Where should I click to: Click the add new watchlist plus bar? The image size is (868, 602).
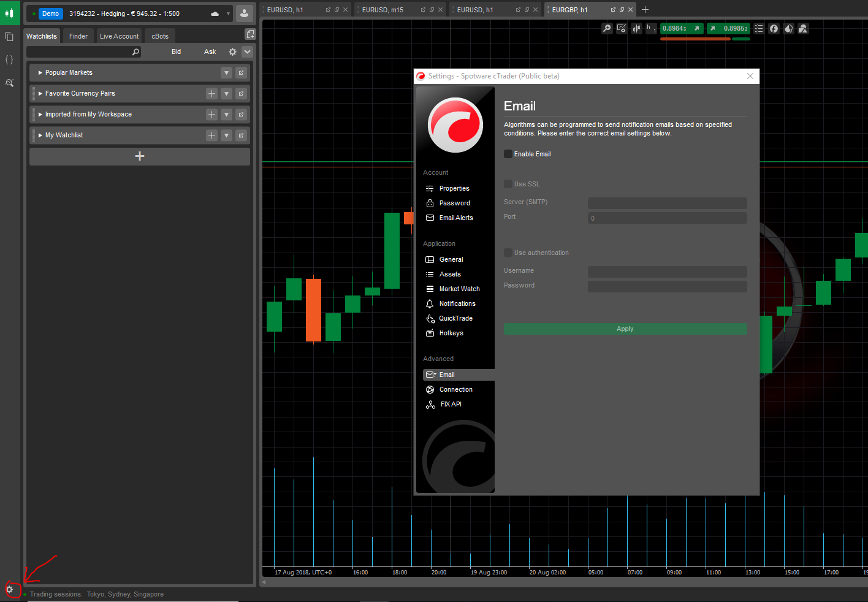140,156
